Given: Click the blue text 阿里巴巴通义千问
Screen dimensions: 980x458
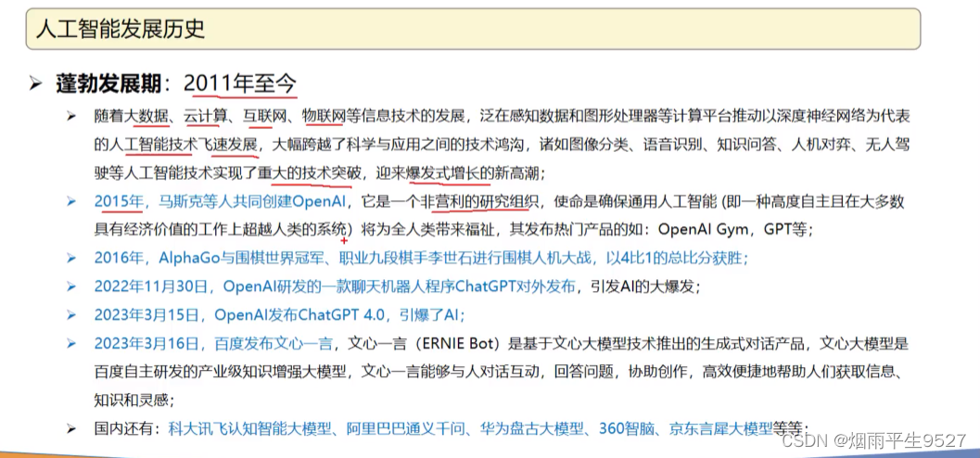Looking at the screenshot, I should click(405, 428).
